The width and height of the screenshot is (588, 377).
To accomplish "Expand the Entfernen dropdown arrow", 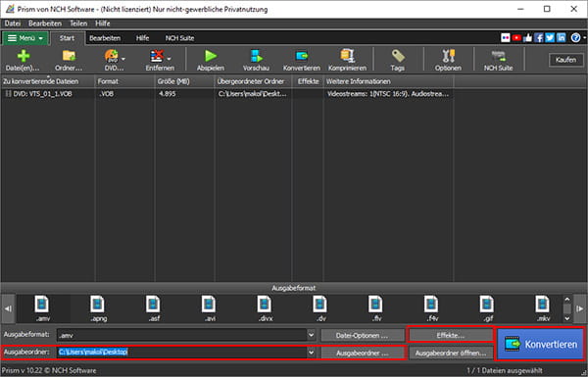I will [x=170, y=59].
